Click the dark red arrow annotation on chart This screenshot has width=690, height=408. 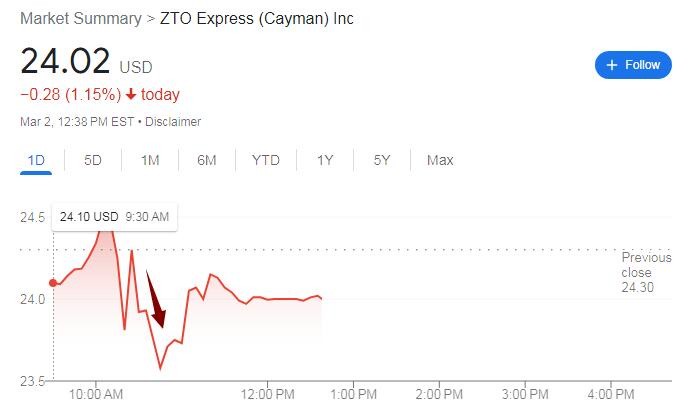[x=156, y=300]
